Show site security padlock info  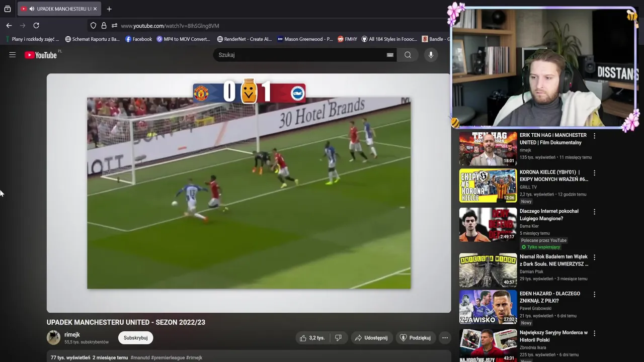click(x=104, y=26)
